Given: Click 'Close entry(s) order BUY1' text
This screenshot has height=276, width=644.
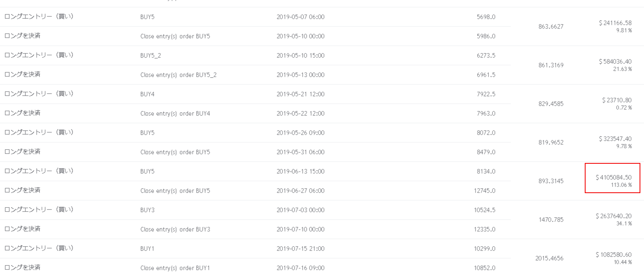Looking at the screenshot, I should point(175,268).
